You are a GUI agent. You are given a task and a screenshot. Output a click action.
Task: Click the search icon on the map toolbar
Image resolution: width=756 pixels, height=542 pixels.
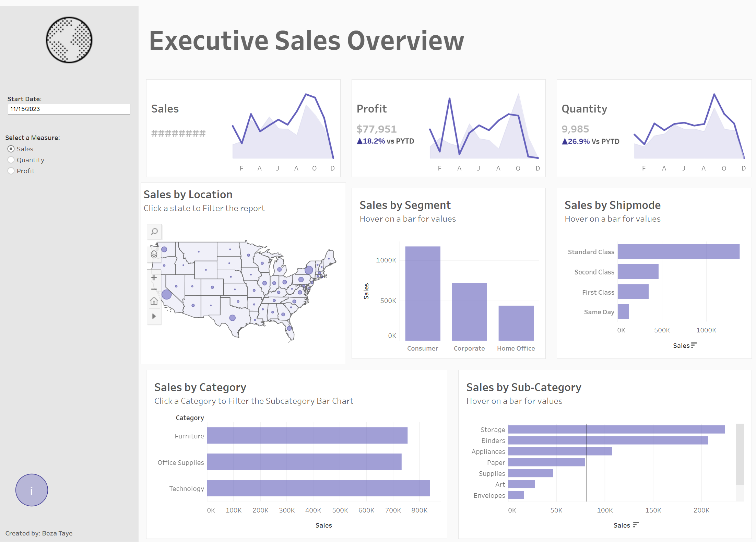[154, 232]
